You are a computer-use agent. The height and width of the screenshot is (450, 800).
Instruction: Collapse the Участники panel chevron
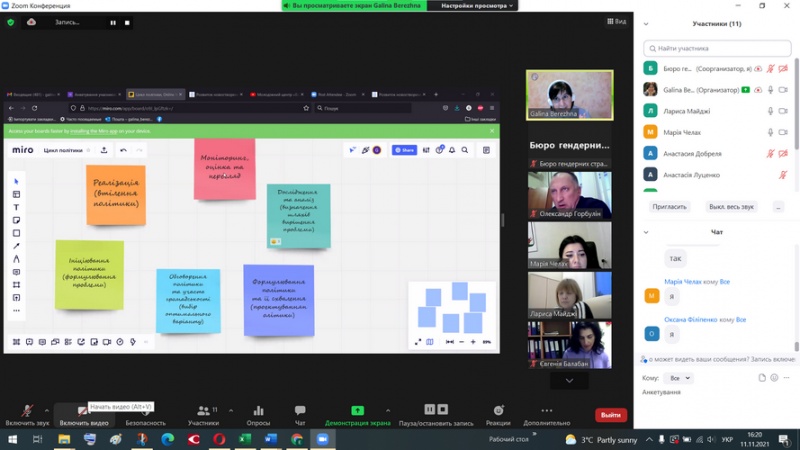(x=644, y=23)
